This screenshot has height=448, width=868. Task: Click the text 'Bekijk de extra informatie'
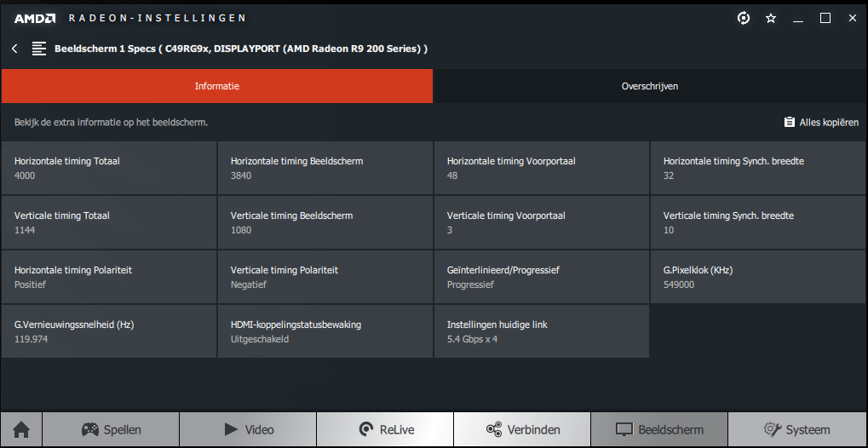112,123
